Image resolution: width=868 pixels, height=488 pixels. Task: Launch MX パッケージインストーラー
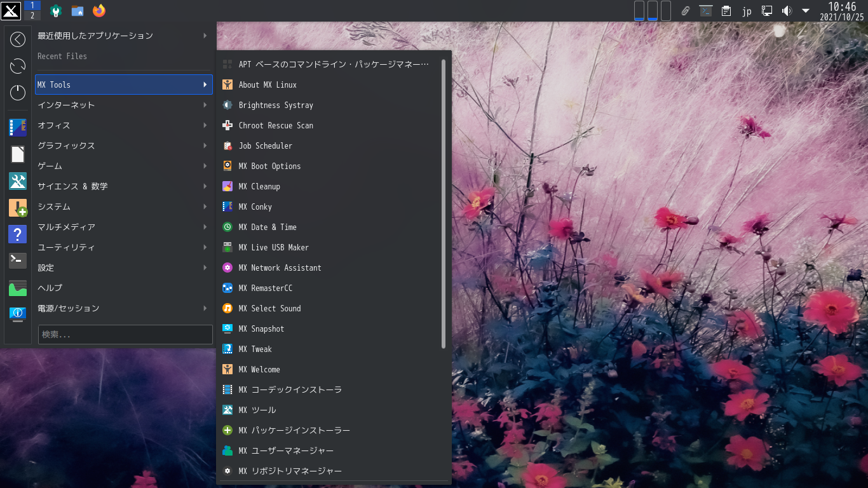[x=330, y=430]
